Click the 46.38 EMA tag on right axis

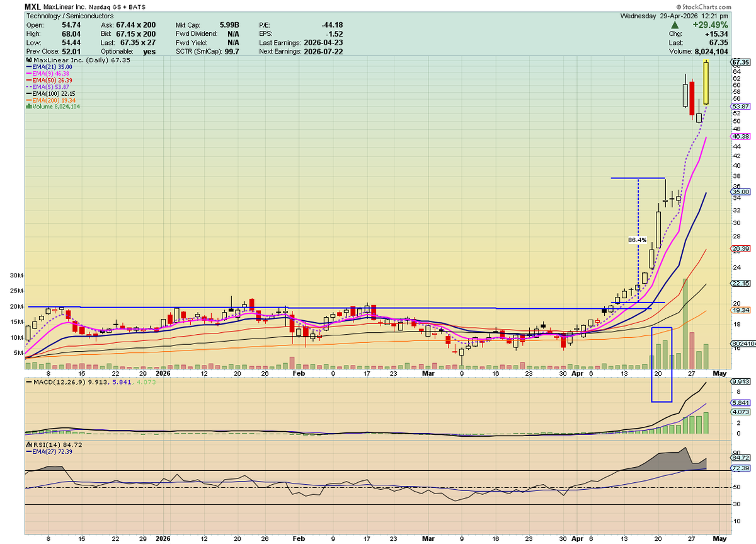[x=741, y=136]
